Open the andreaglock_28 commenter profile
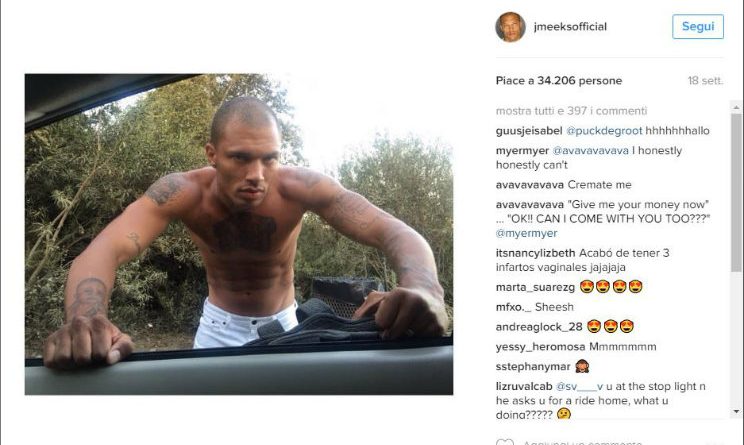This screenshot has height=445, width=744. (x=539, y=327)
